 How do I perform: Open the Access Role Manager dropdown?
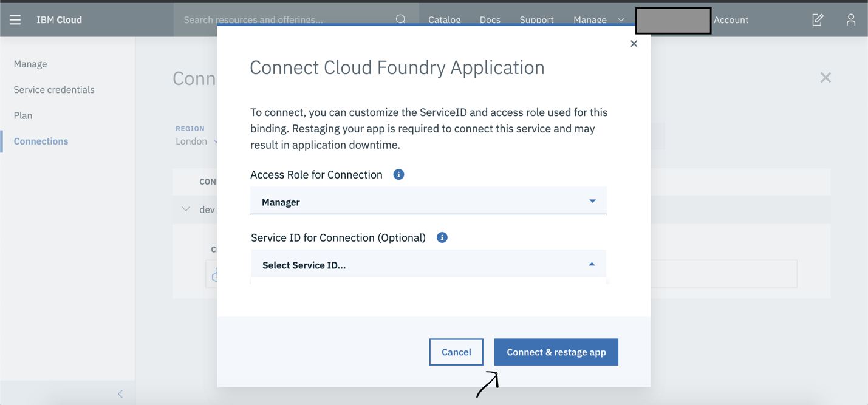click(x=428, y=201)
